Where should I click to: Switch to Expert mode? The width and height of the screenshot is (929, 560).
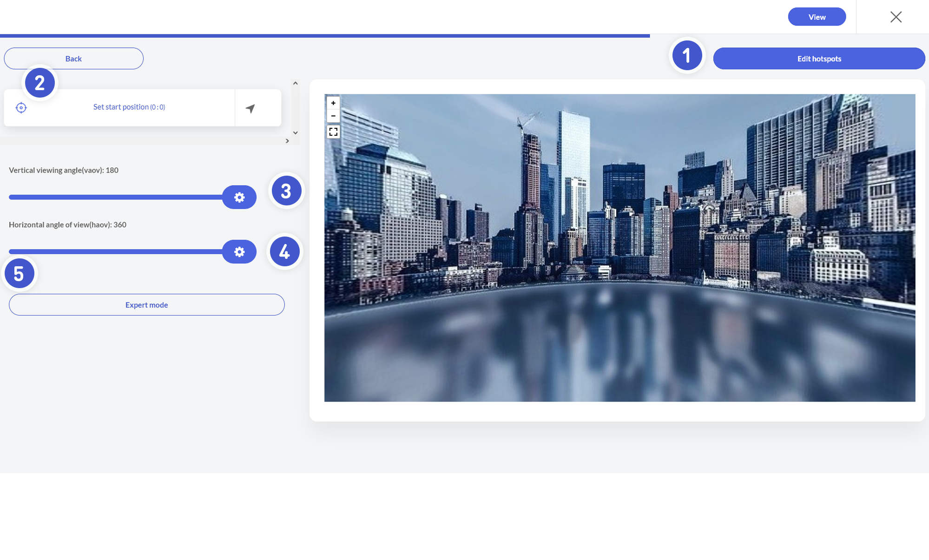[x=146, y=305]
